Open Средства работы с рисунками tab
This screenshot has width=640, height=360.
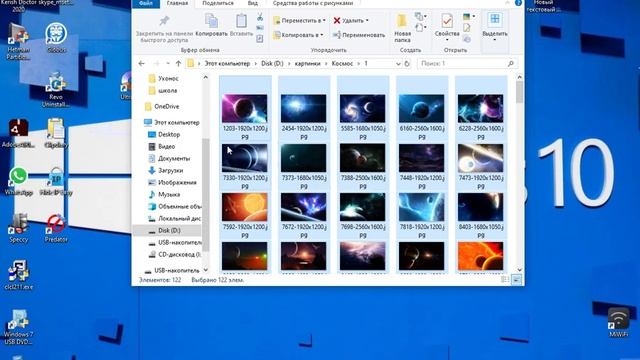[313, 3]
